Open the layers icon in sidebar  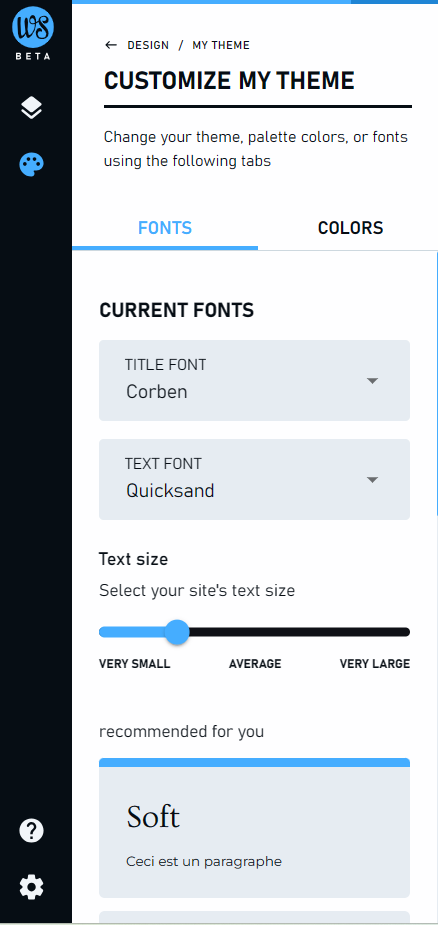pos(31,108)
